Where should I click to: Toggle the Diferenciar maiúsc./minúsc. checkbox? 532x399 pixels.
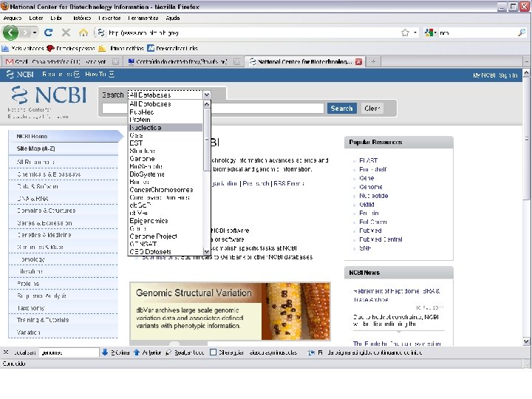213,352
